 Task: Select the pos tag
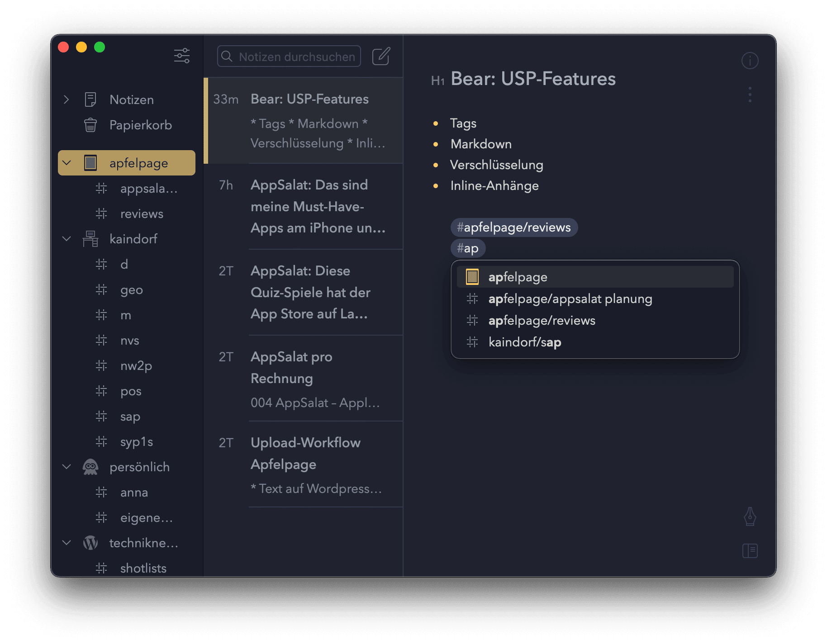click(x=127, y=391)
